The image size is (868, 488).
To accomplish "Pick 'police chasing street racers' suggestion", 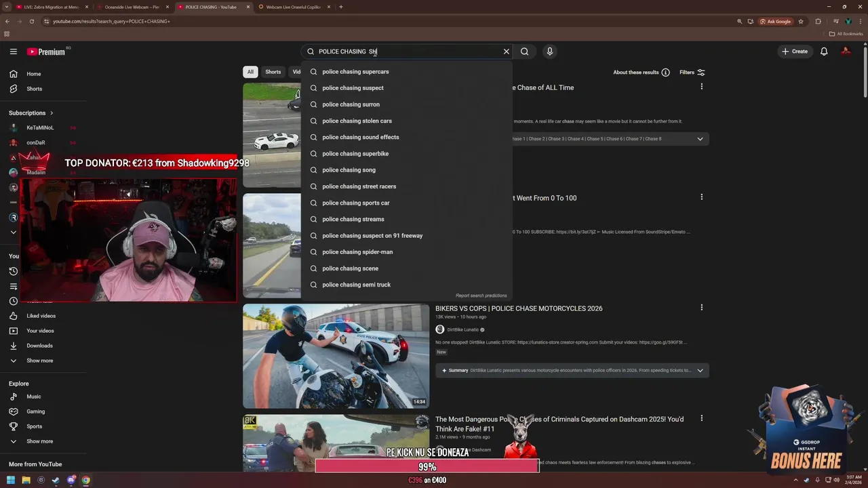I will 406,186.
